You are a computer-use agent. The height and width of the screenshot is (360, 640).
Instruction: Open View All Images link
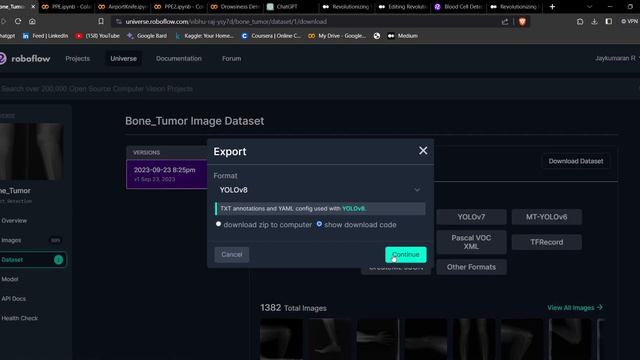click(x=575, y=307)
